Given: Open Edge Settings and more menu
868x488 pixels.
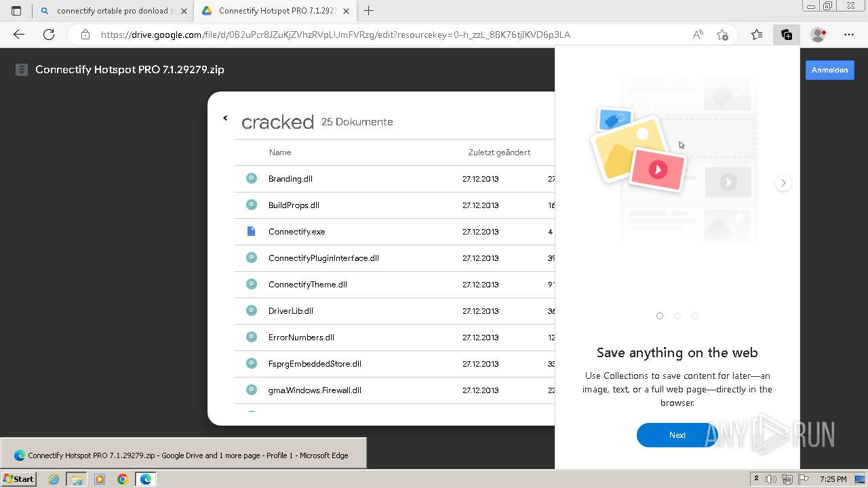Looking at the screenshot, I should (849, 35).
